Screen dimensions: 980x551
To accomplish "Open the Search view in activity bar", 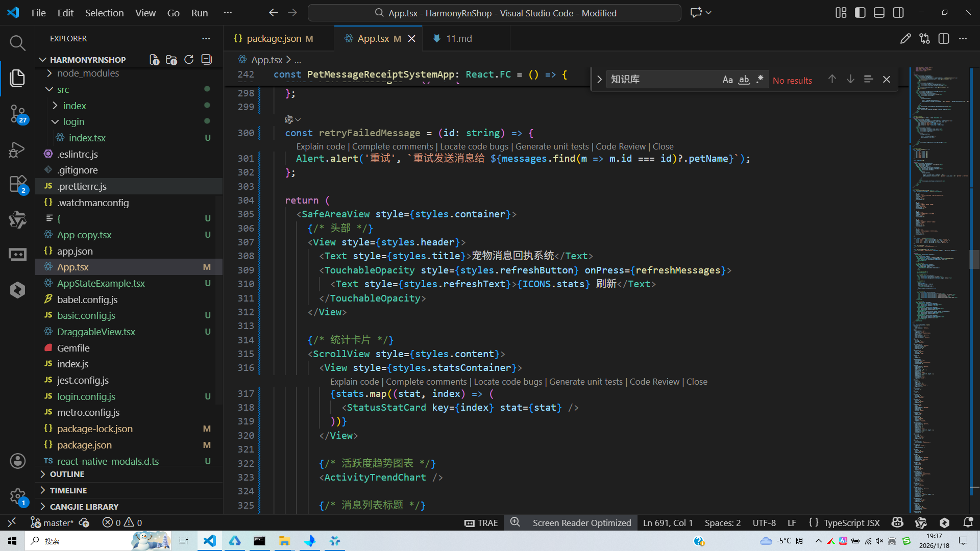I will click(17, 43).
